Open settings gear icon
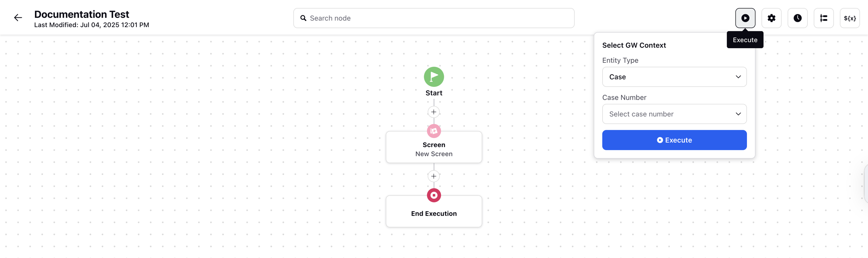This screenshot has width=868, height=258. [771, 18]
